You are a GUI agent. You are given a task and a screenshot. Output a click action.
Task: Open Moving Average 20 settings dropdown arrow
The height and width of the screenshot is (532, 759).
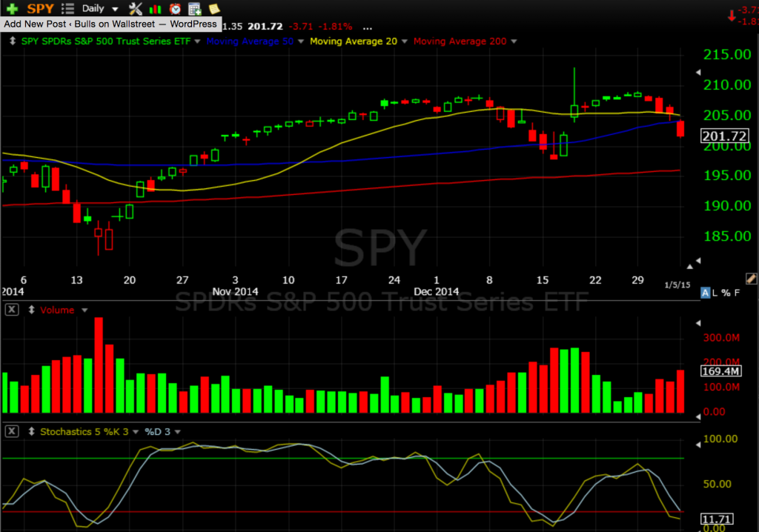click(x=404, y=41)
